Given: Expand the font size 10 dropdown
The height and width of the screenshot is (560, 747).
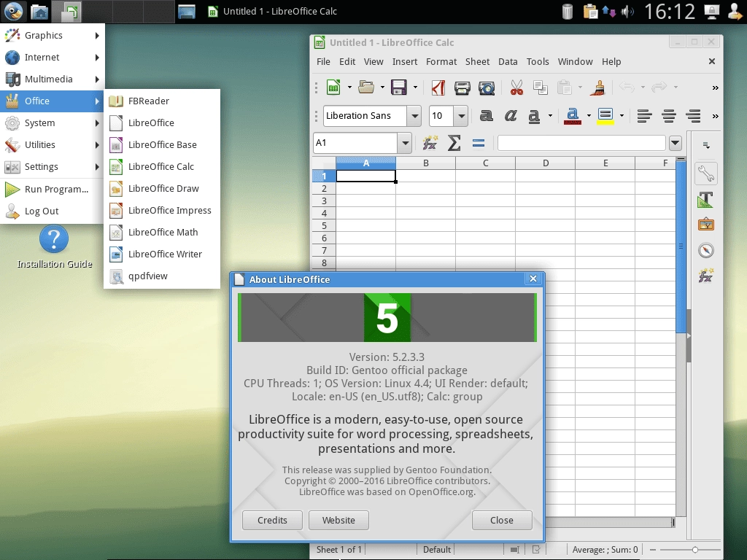Looking at the screenshot, I should tap(461, 116).
